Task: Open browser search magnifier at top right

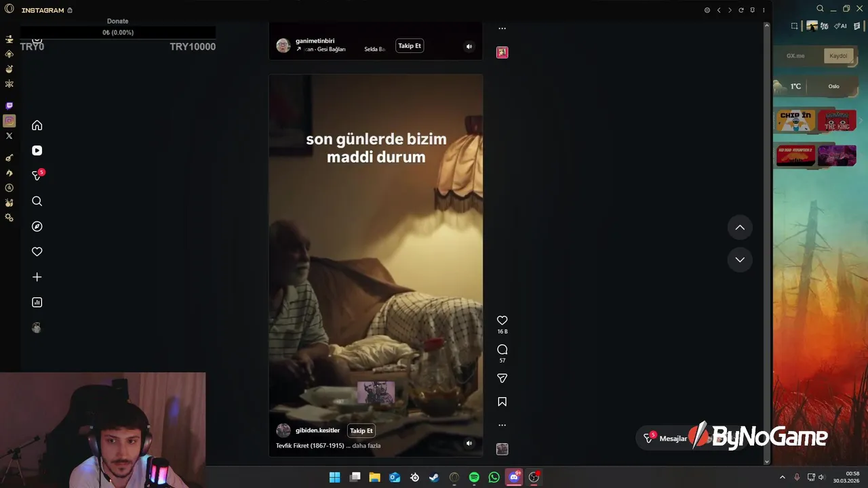Action: point(820,9)
